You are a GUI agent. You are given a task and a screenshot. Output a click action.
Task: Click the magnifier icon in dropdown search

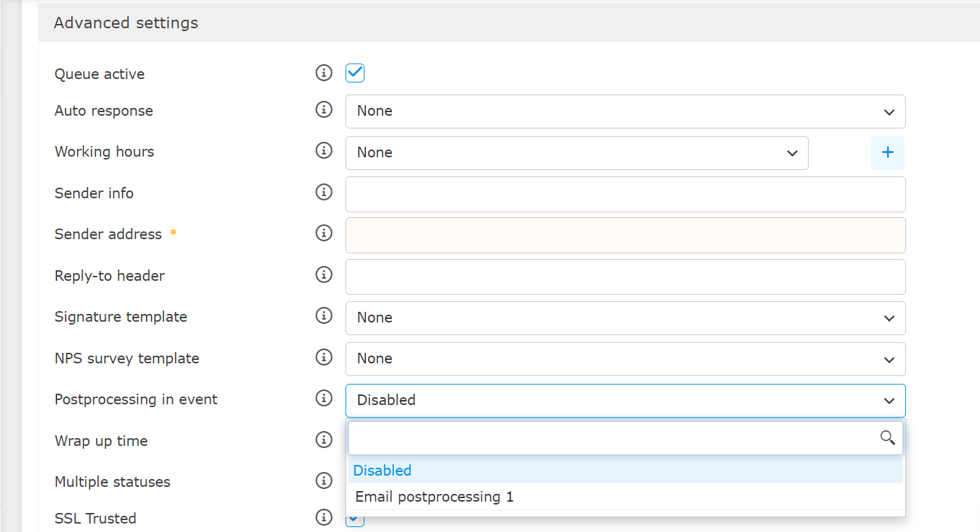pyautogui.click(x=888, y=438)
